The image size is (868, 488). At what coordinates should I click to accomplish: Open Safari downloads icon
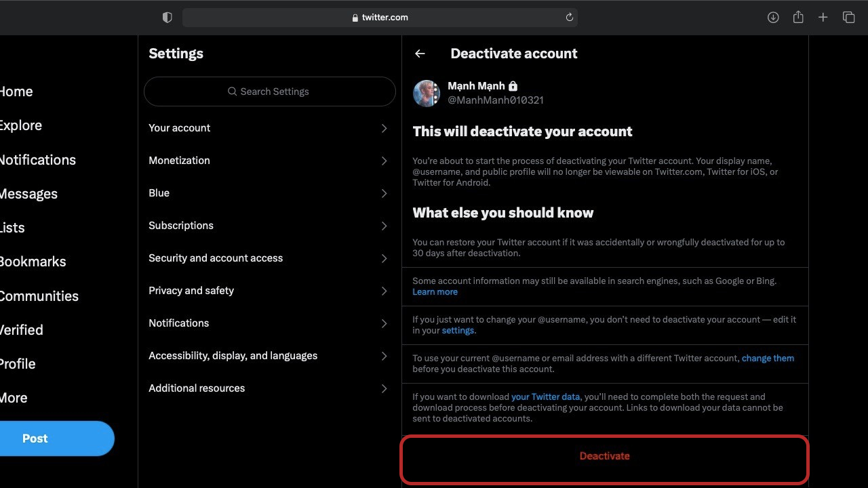point(773,18)
